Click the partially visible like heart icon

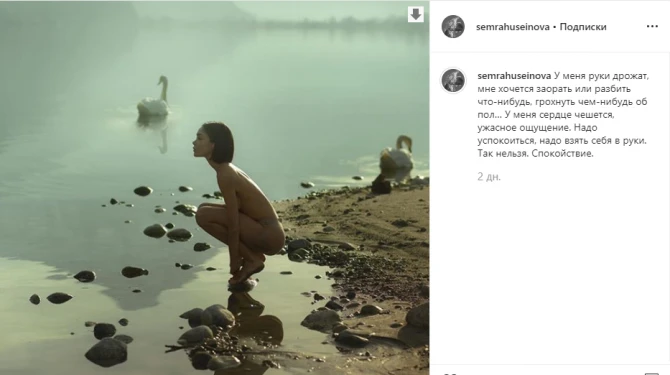pyautogui.click(x=449, y=373)
